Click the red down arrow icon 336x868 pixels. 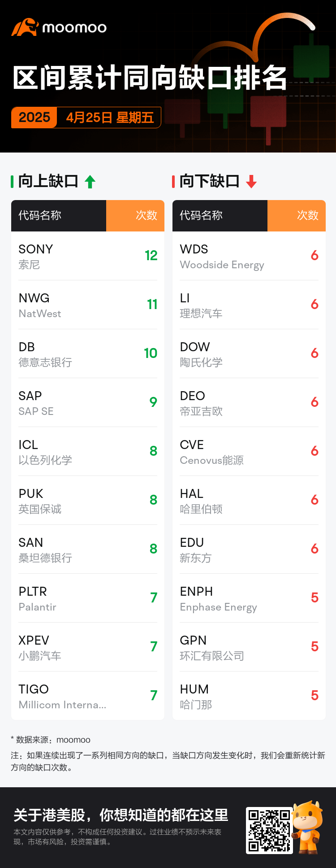(251, 182)
